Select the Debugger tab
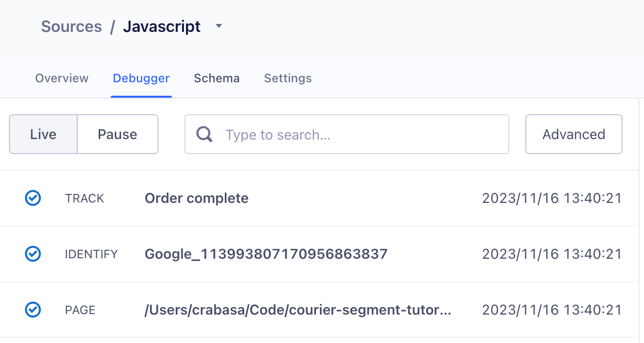Image resolution: width=644 pixels, height=343 pixels. coord(141,78)
